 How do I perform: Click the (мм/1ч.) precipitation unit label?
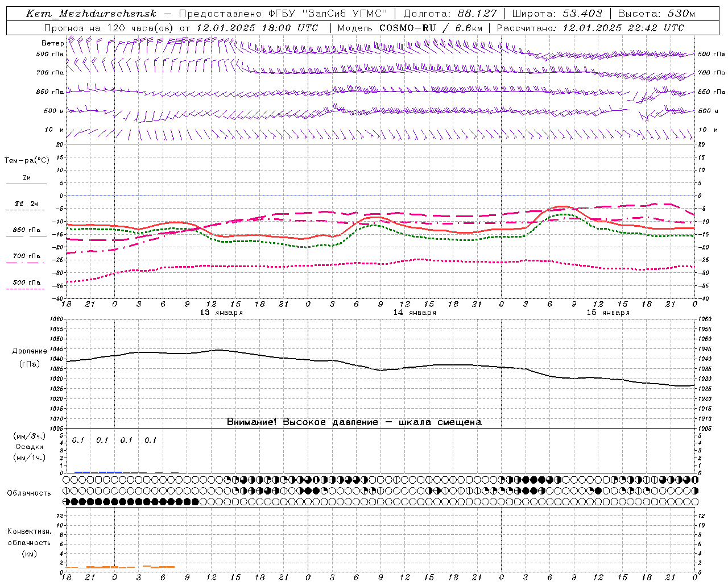29,458
